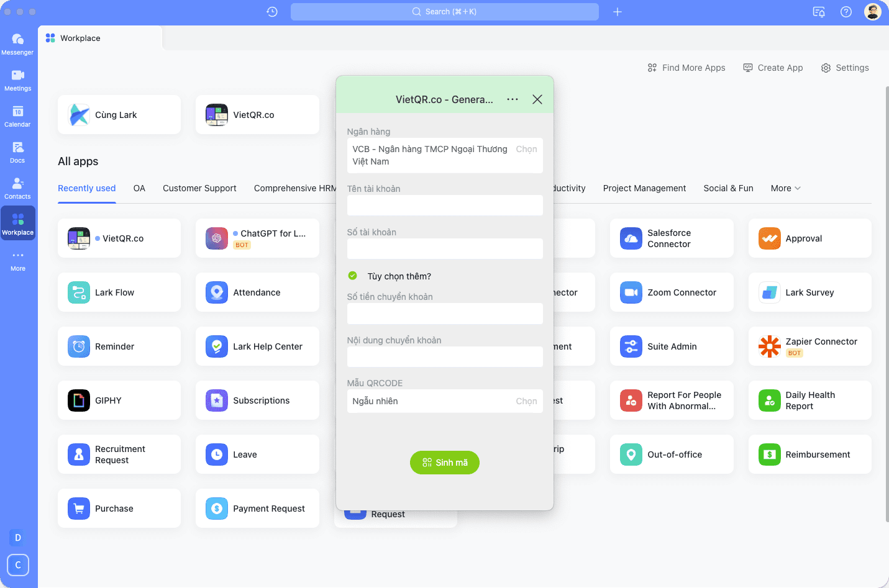889x588 pixels.
Task: Switch to the Customer Support tab
Action: (199, 188)
